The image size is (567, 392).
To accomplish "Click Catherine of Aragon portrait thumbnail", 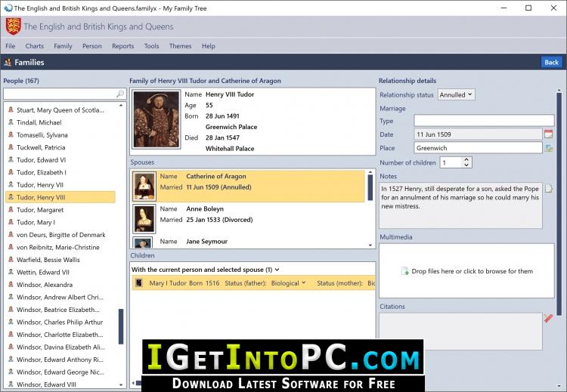I will (144, 187).
